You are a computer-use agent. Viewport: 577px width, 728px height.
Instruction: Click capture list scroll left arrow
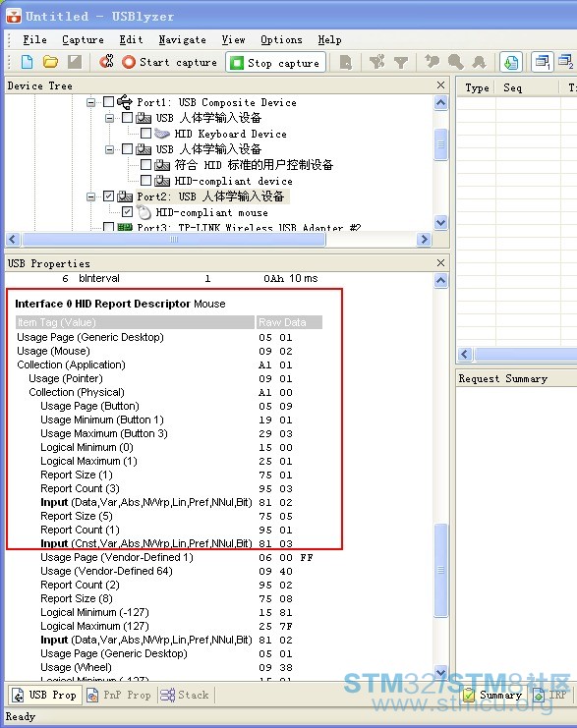coord(465,355)
